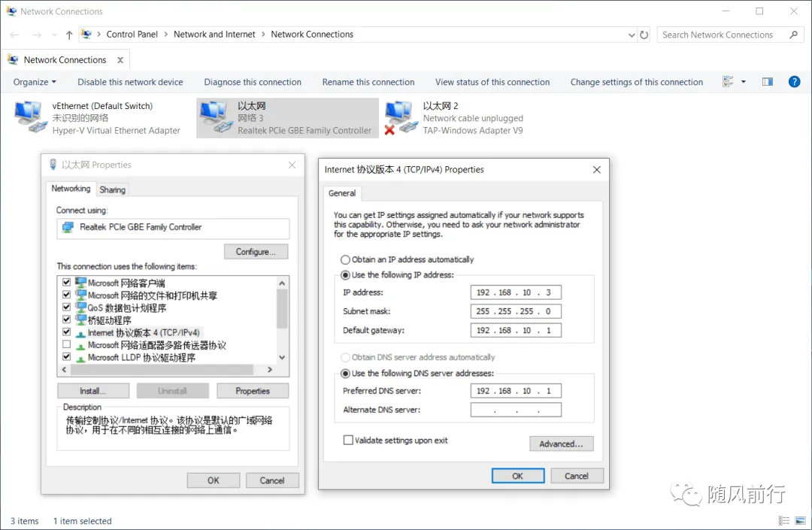
Task: Click the change view icon in toolbar
Action: [728, 82]
